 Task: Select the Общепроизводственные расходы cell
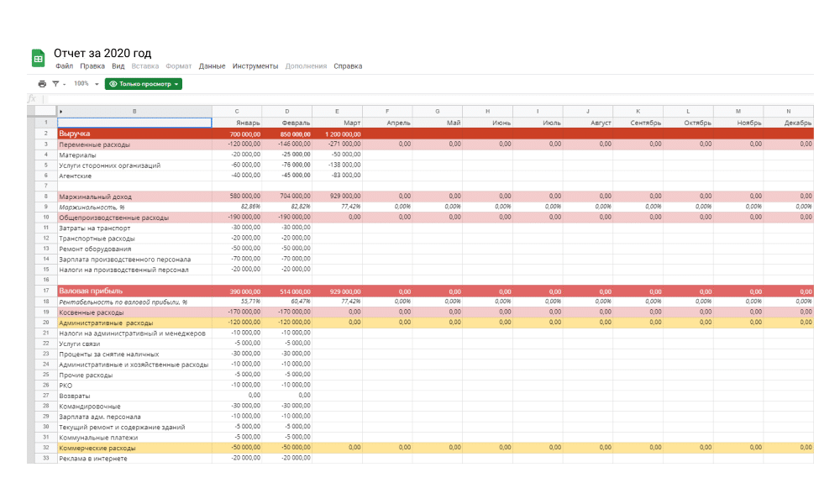click(x=134, y=218)
